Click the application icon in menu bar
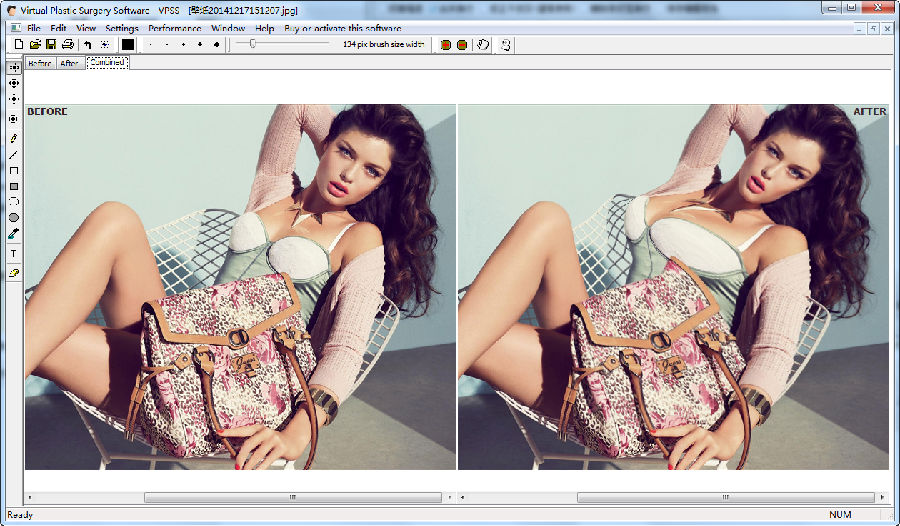Screen dimensions: 900x526 [x=16, y=28]
